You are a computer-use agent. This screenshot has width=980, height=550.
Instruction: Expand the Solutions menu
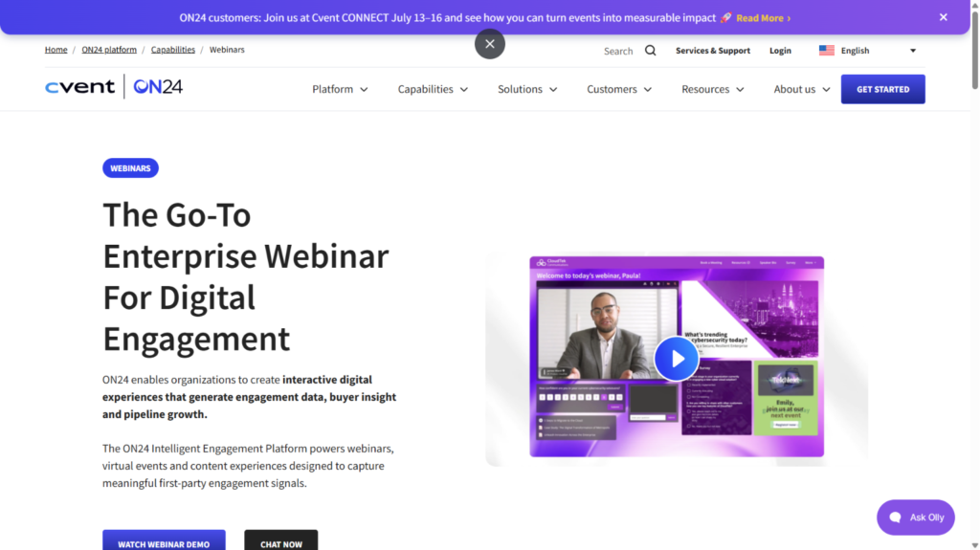pyautogui.click(x=527, y=89)
